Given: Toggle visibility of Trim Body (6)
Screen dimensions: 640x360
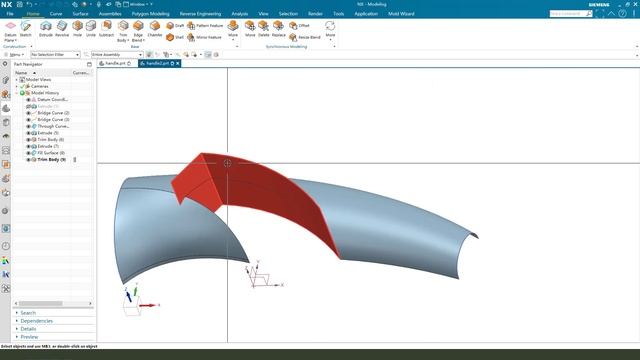Looking at the screenshot, I should click(x=28, y=140).
